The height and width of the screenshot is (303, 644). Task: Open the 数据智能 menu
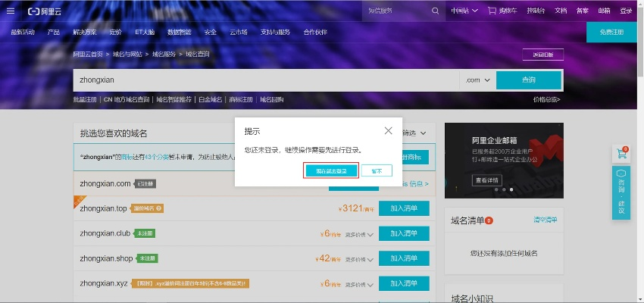pos(179,32)
